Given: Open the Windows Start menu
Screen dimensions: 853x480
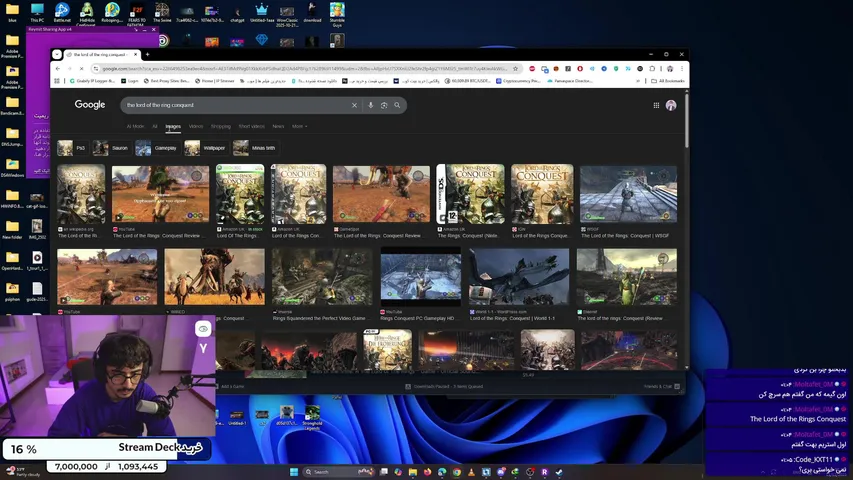Looking at the screenshot, I should coord(294,472).
